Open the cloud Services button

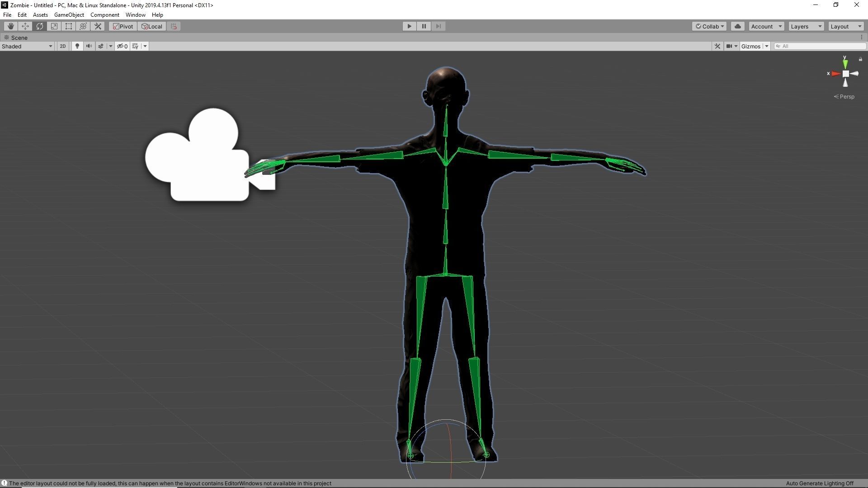point(738,26)
